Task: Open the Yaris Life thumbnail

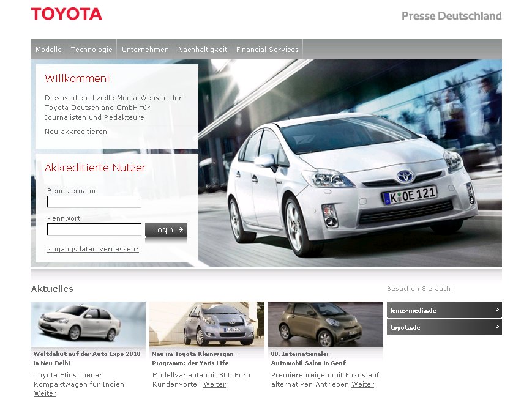Action: click(x=207, y=324)
